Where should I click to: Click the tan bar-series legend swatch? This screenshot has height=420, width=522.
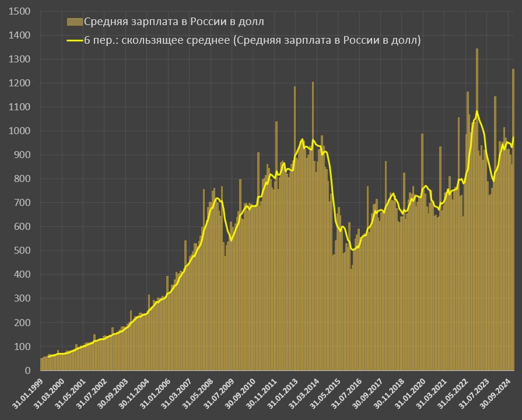coord(75,22)
